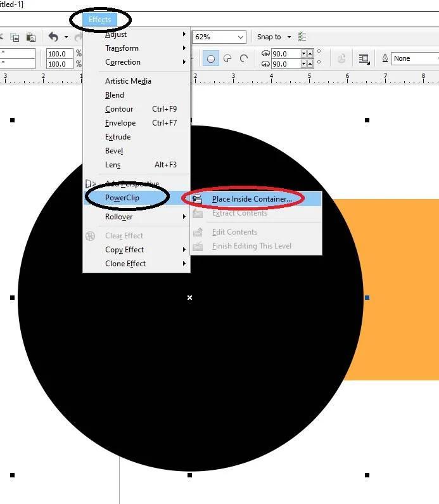
Task: Click the Extract Contents entry
Action: pyautogui.click(x=256, y=213)
